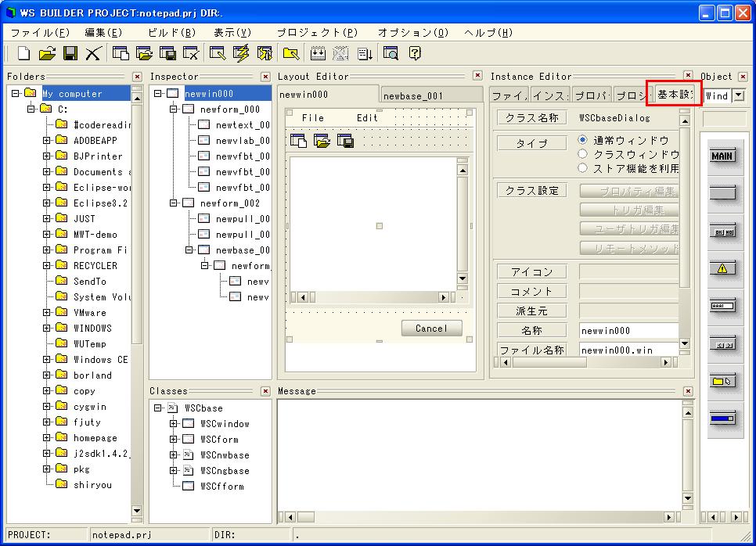Click the new project blank page icon

(x=23, y=53)
